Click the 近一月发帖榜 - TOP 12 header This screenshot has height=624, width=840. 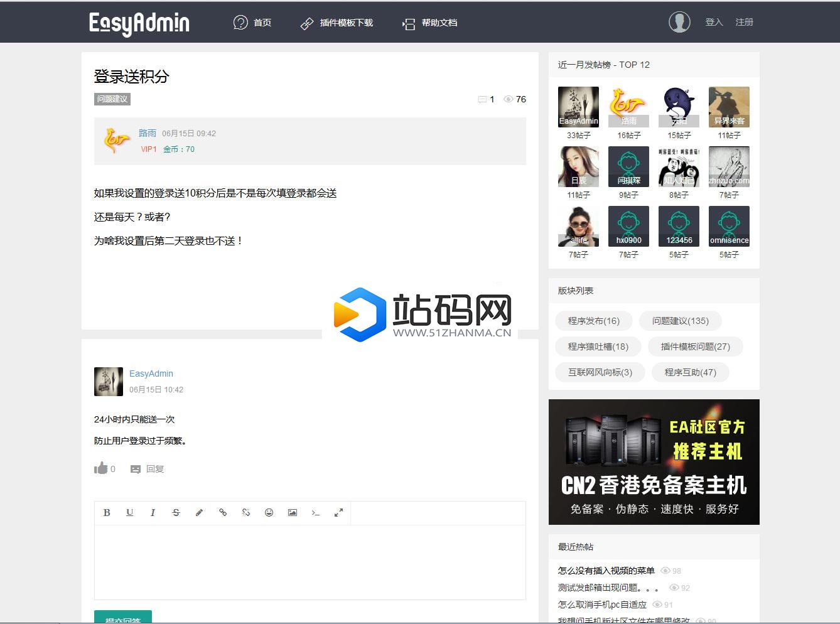(604, 65)
